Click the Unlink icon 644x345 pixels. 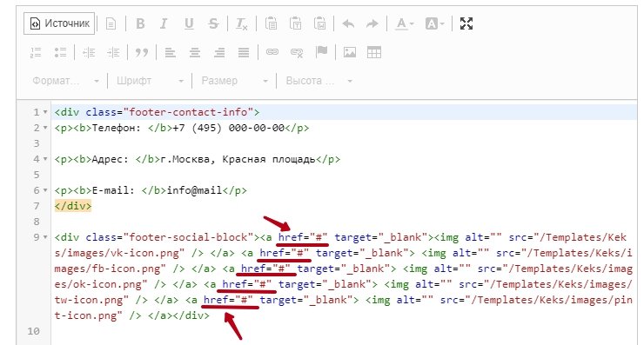[297, 52]
